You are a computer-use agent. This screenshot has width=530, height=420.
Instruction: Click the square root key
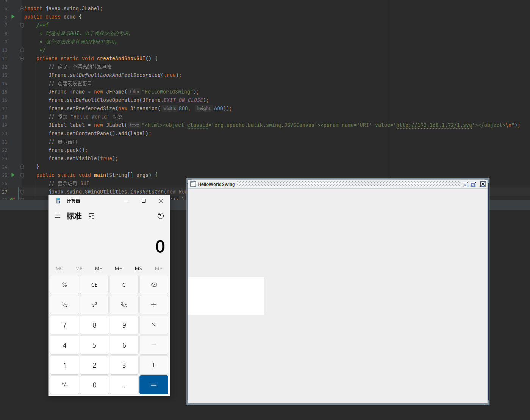124,305
